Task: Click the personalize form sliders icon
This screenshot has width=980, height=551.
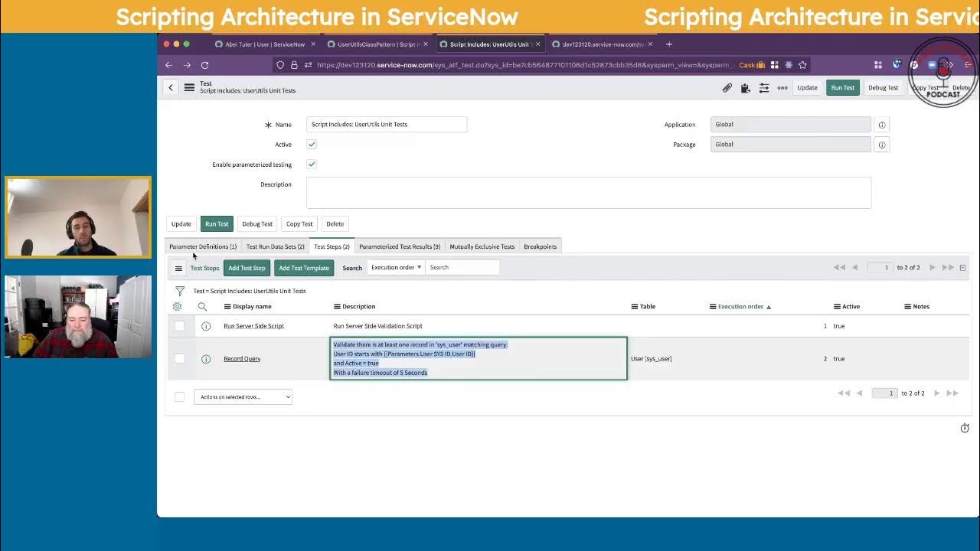Action: click(763, 88)
